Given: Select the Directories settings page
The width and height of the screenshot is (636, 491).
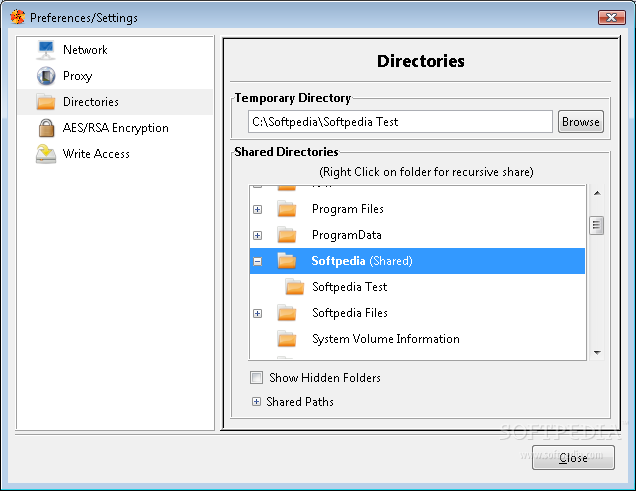Looking at the screenshot, I should click(x=115, y=102).
